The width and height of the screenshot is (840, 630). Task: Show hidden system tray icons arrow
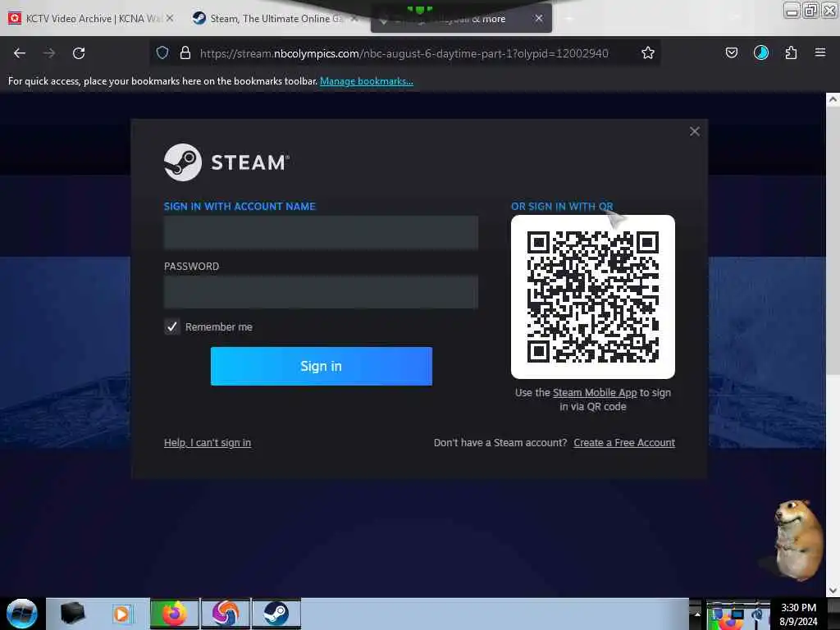(697, 614)
